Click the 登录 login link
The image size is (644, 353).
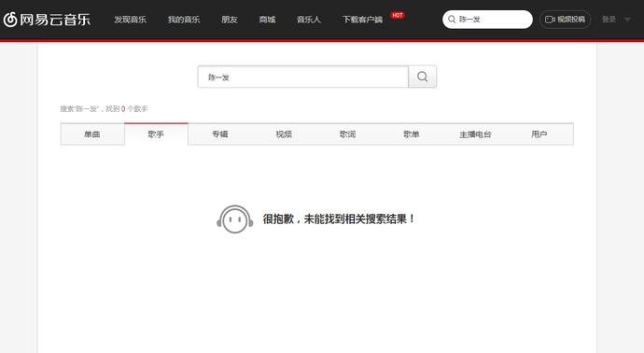[609, 20]
